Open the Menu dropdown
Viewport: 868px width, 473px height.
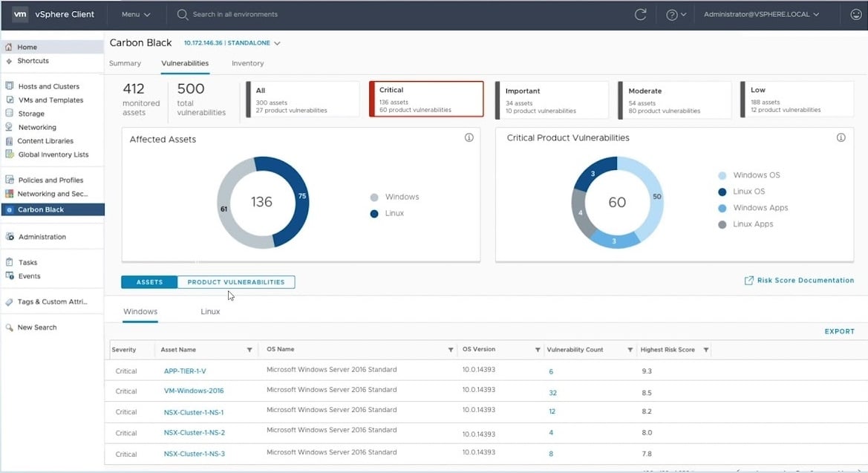point(136,14)
